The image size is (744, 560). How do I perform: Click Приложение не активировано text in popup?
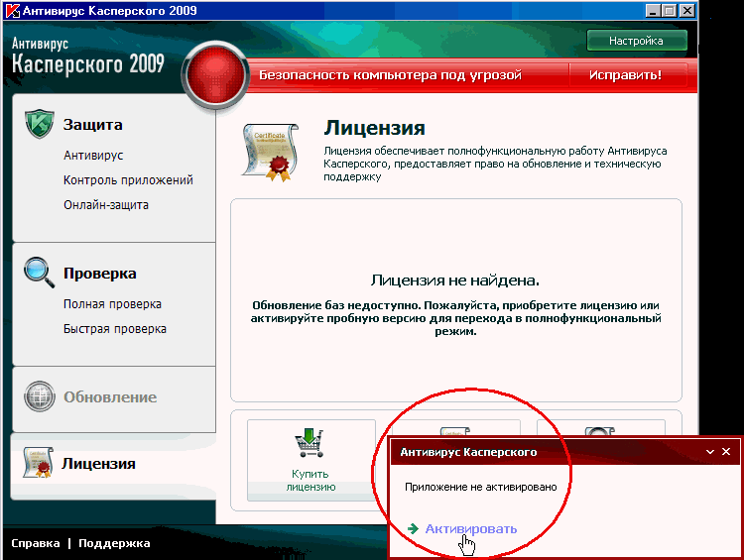click(x=481, y=487)
